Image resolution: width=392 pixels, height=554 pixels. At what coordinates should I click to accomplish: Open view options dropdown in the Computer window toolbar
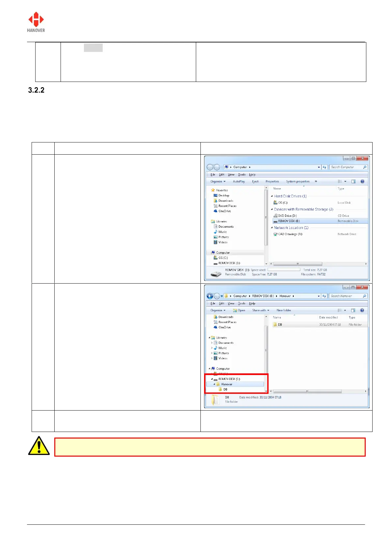coord(345,182)
